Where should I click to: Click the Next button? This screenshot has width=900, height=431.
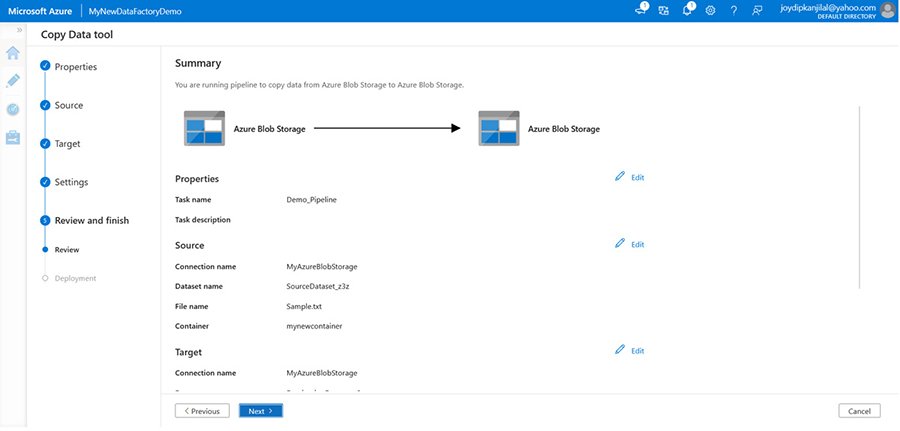click(x=261, y=410)
